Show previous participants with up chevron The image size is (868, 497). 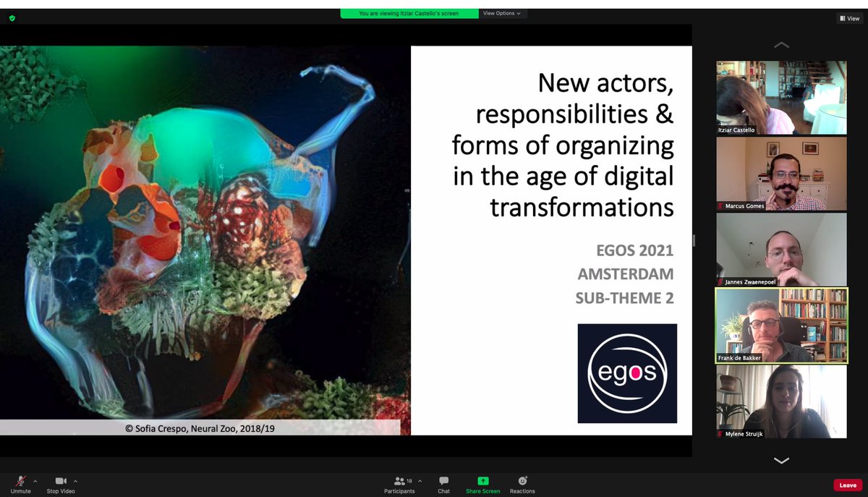(x=781, y=45)
